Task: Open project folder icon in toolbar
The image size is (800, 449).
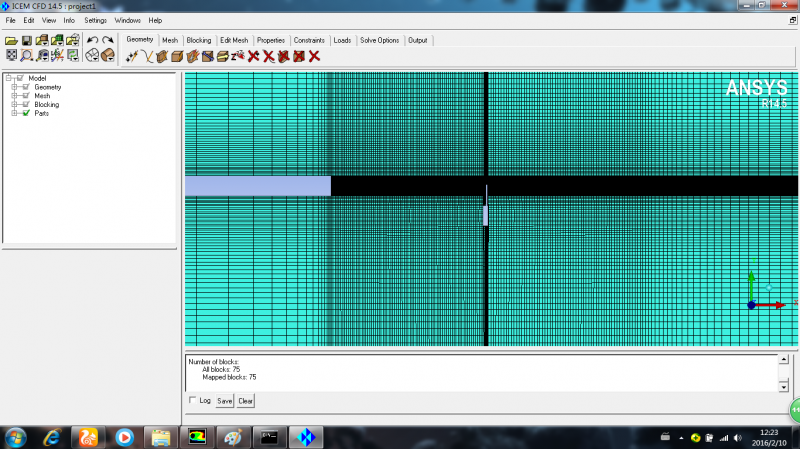Action: 11,40
